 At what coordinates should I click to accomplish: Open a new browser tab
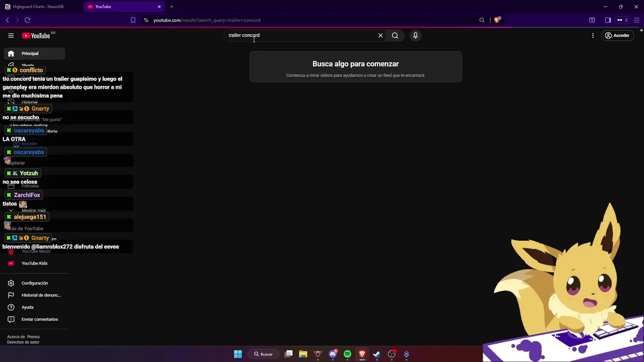[x=172, y=7]
